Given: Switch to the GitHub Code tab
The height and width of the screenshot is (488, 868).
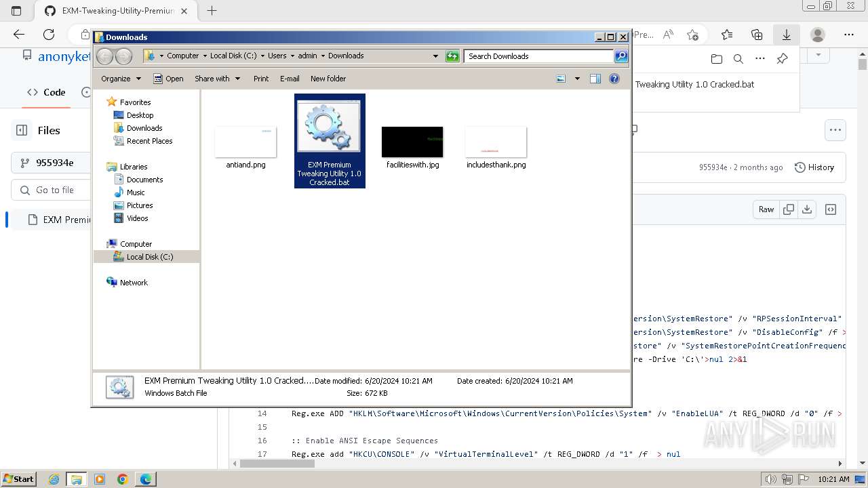Looking at the screenshot, I should click(47, 92).
